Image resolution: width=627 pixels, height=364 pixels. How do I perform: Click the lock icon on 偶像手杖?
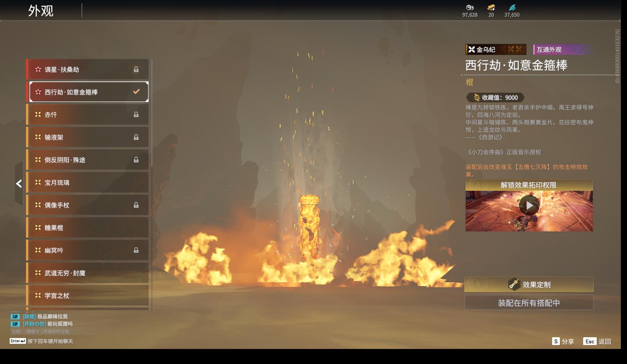pos(136,205)
